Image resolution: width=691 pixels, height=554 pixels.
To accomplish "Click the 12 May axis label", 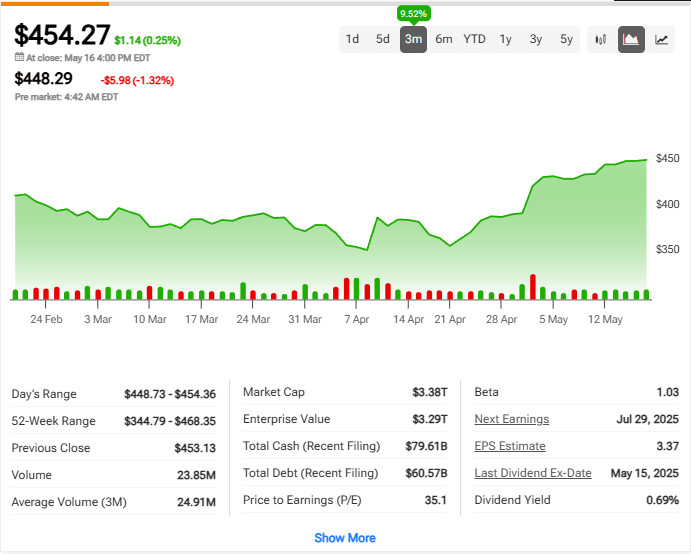I will click(x=605, y=319).
